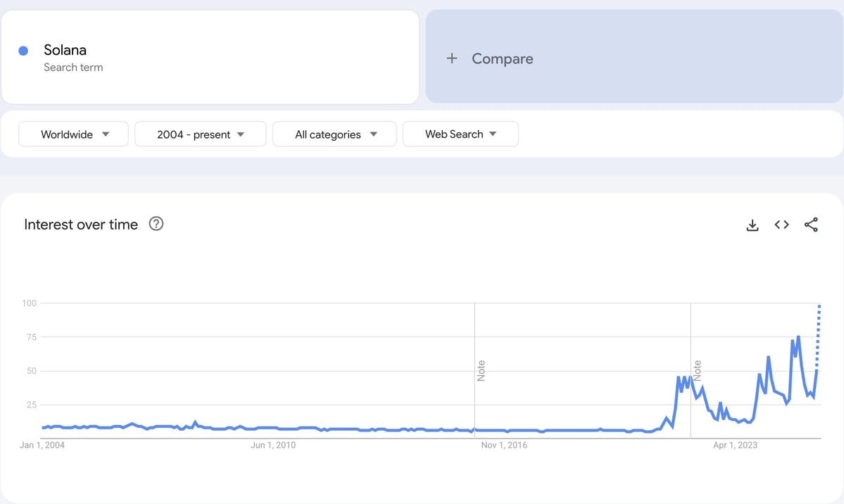Click the arrow in the Worldwide dropdown

pos(106,134)
